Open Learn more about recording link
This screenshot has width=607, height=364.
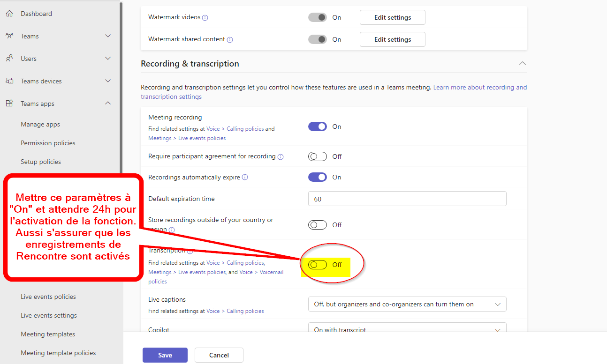click(x=480, y=87)
